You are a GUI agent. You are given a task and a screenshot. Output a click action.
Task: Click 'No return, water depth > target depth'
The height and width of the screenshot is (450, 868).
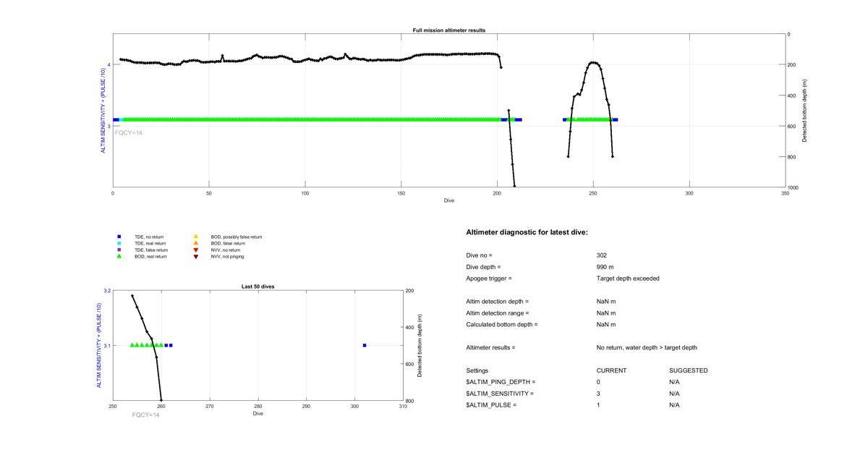click(x=647, y=348)
